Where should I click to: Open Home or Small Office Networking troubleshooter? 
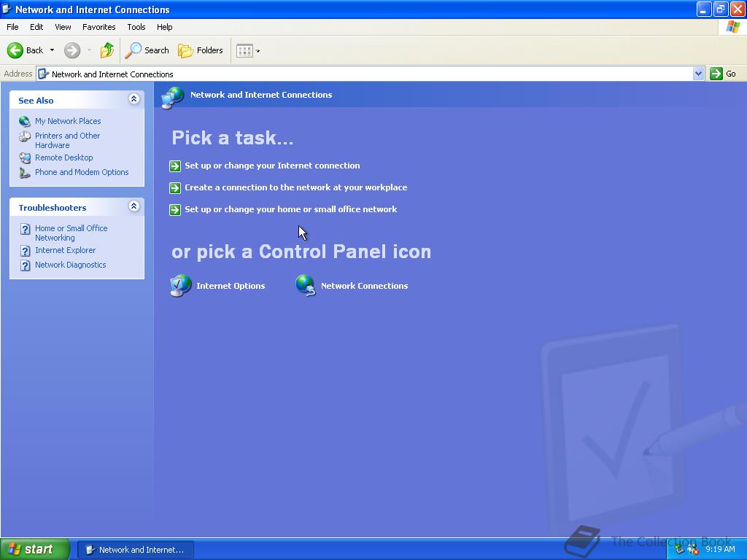71,233
